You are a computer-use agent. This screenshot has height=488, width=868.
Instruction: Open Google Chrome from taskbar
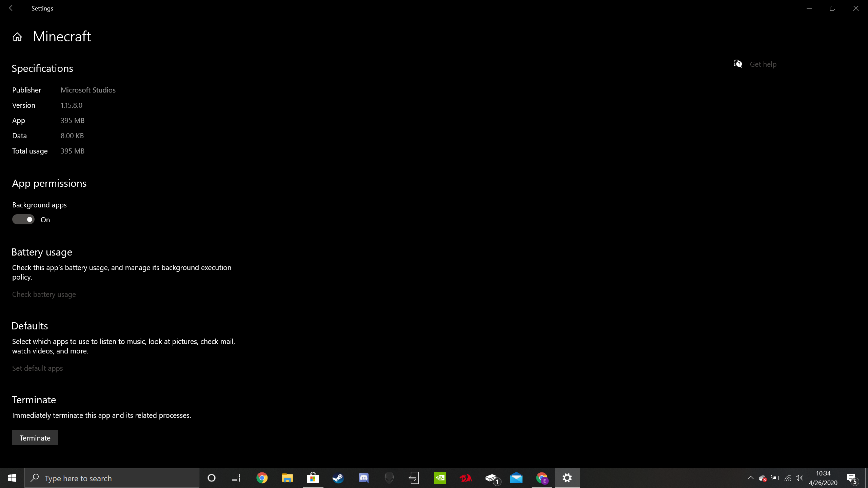coord(262,478)
